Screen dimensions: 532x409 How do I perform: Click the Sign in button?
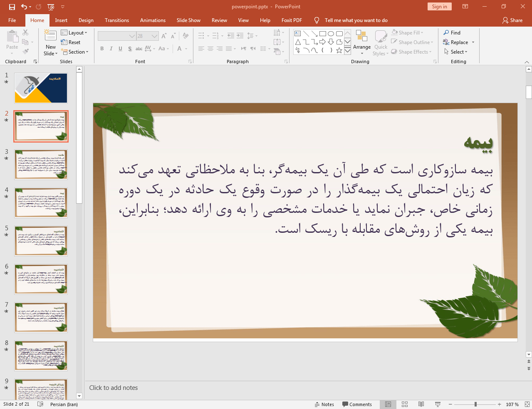[x=439, y=7]
